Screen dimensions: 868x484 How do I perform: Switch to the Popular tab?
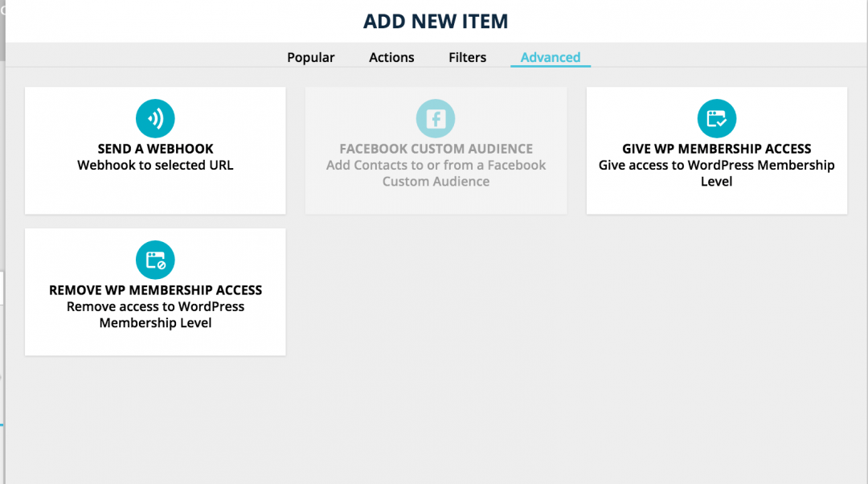click(x=311, y=57)
